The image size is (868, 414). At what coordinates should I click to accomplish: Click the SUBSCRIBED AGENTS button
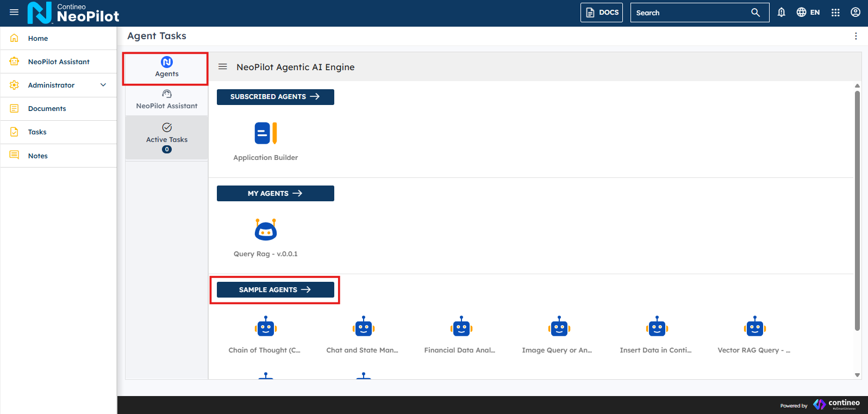[x=275, y=97]
